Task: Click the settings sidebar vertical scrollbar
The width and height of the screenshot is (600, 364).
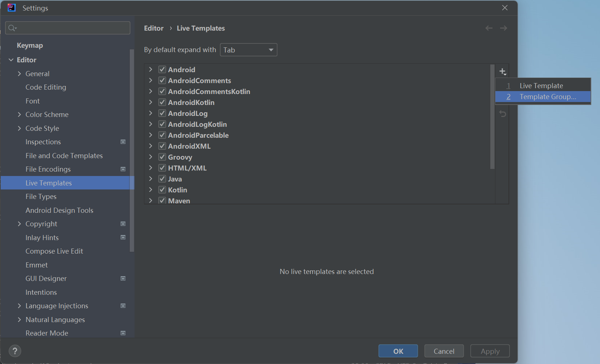Action: point(132,150)
